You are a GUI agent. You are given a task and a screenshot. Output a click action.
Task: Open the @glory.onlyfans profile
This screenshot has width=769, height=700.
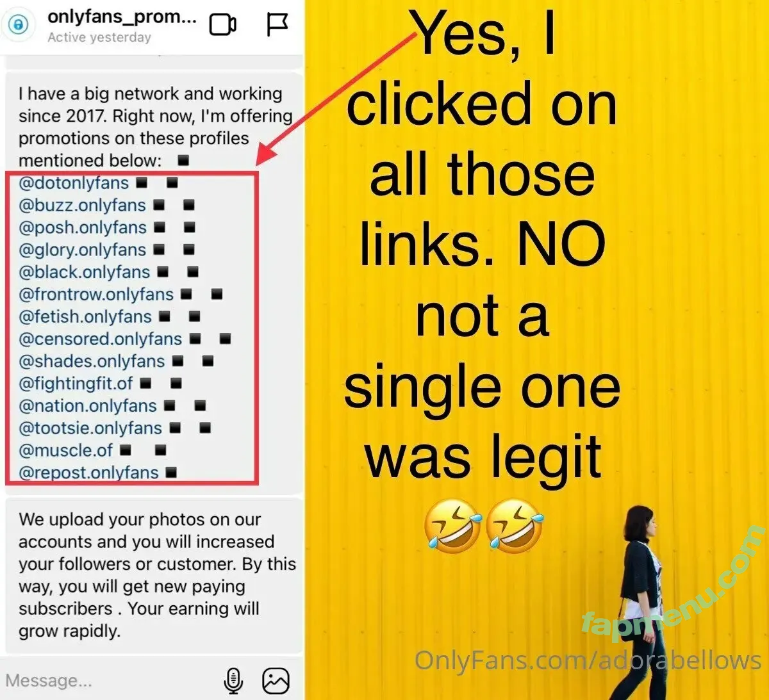(x=82, y=250)
